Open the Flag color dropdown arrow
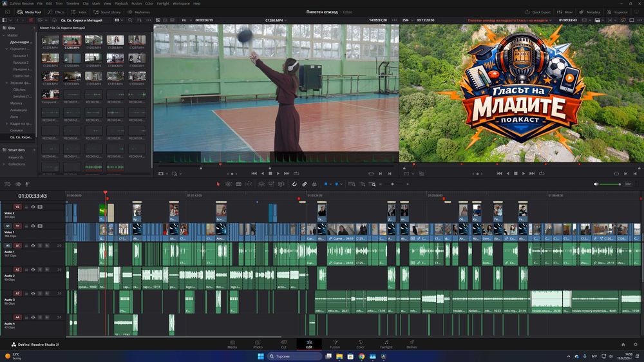This screenshot has height=362, width=644. point(330,184)
